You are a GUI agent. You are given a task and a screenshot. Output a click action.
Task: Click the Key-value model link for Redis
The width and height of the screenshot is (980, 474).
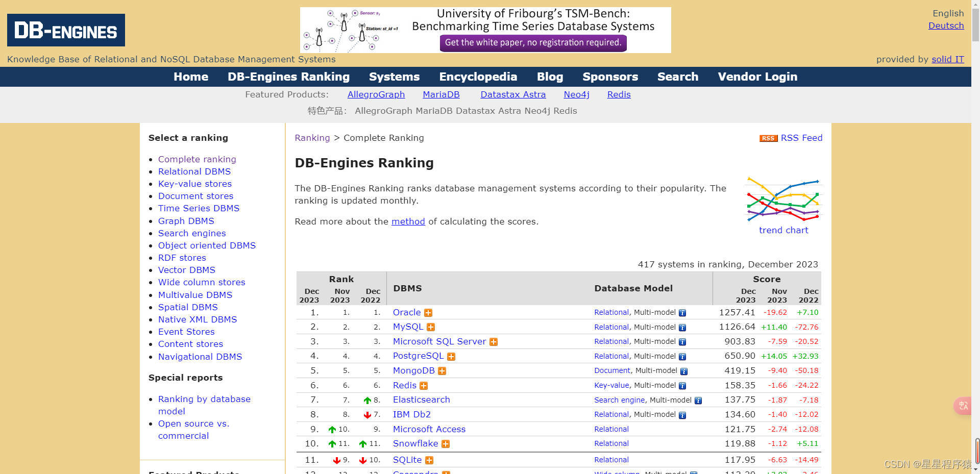pyautogui.click(x=611, y=386)
